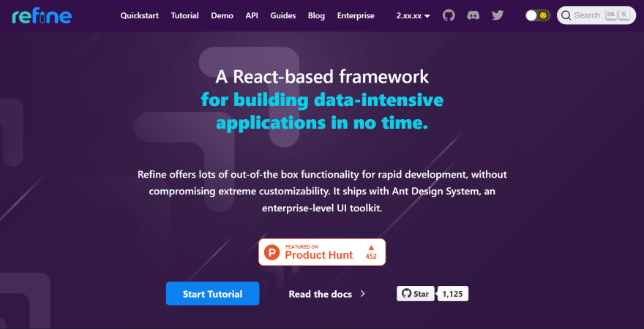Toggle the dark/light mode switch
The width and height of the screenshot is (644, 329).
click(538, 15)
